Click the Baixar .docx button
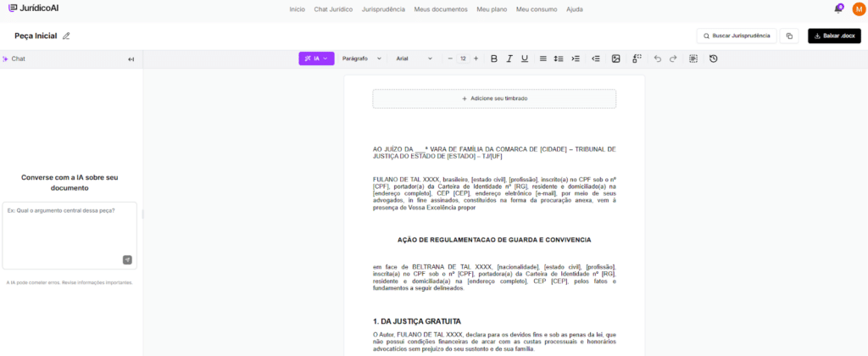Screen dimensions: 868x356 click(834, 36)
